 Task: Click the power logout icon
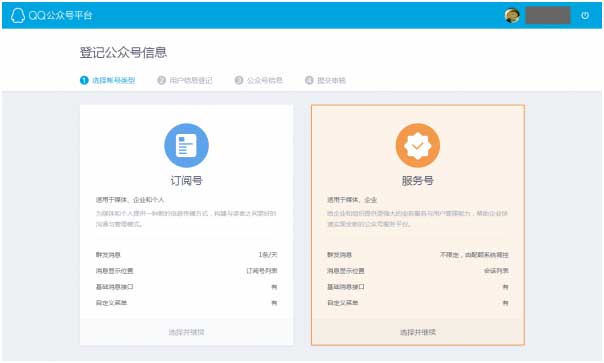point(585,15)
